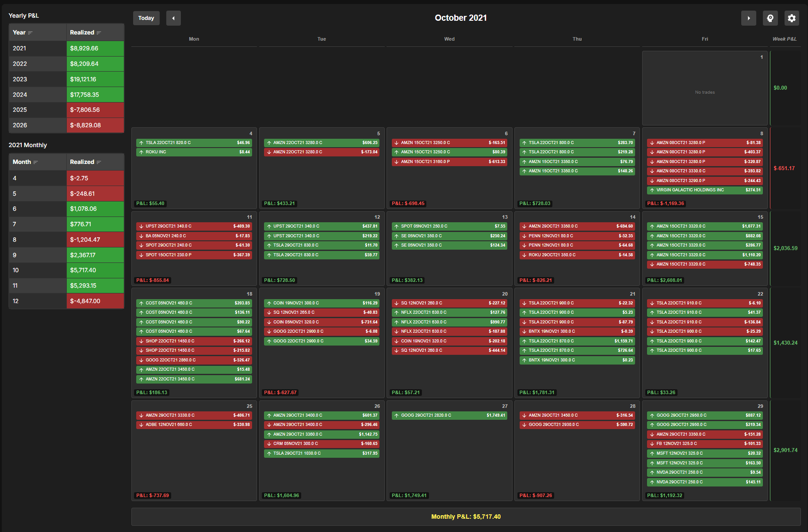Click the week P&L value $2,901.74

pos(785,450)
